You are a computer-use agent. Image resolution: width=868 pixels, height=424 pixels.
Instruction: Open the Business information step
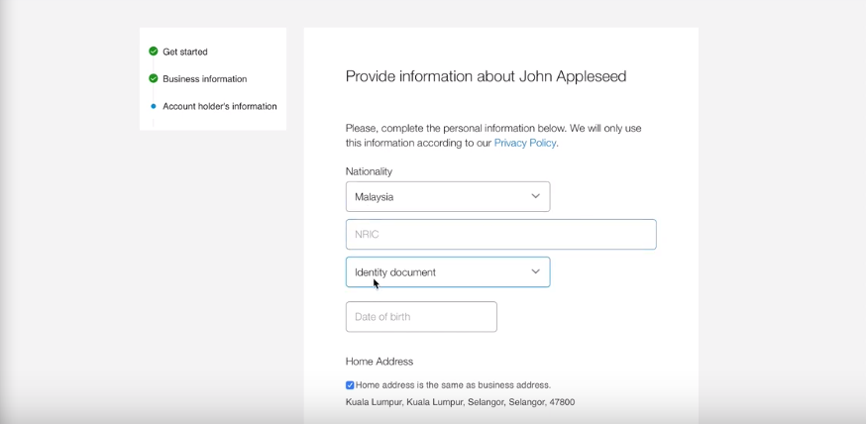pos(204,79)
